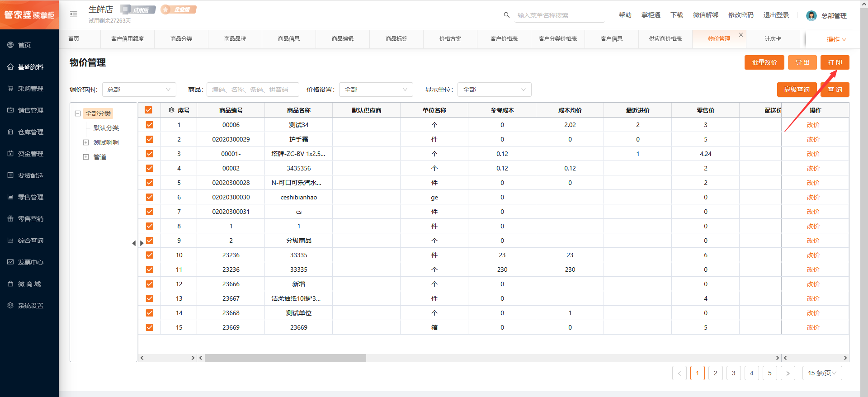Click the 仓库管理 warehouse icon in the sidebar
Image resolution: width=868 pixels, height=397 pixels.
click(x=10, y=132)
